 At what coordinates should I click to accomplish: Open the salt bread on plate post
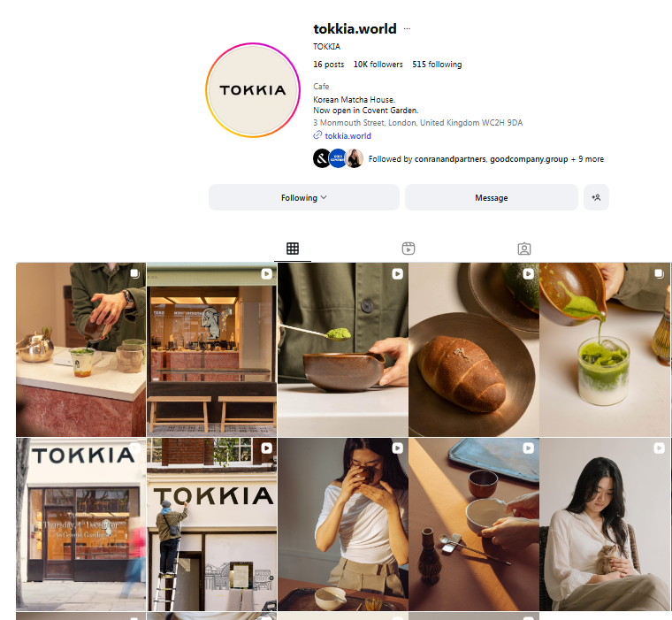click(474, 349)
